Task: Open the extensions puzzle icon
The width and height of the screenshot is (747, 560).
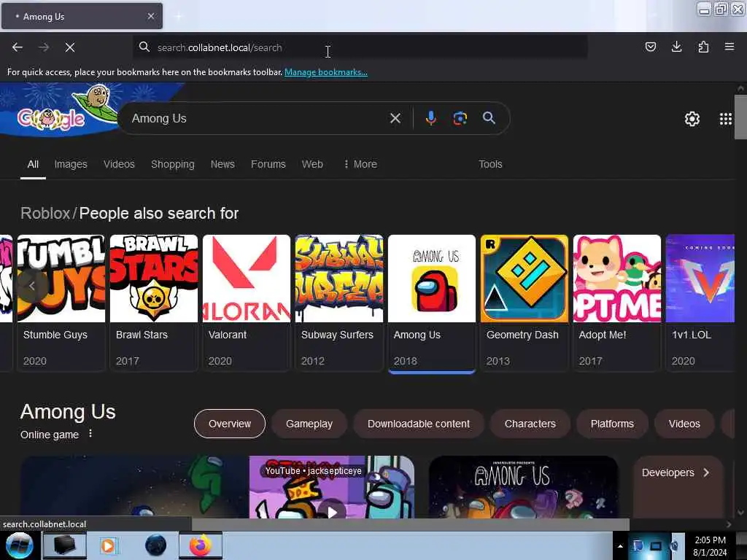Action: point(703,47)
